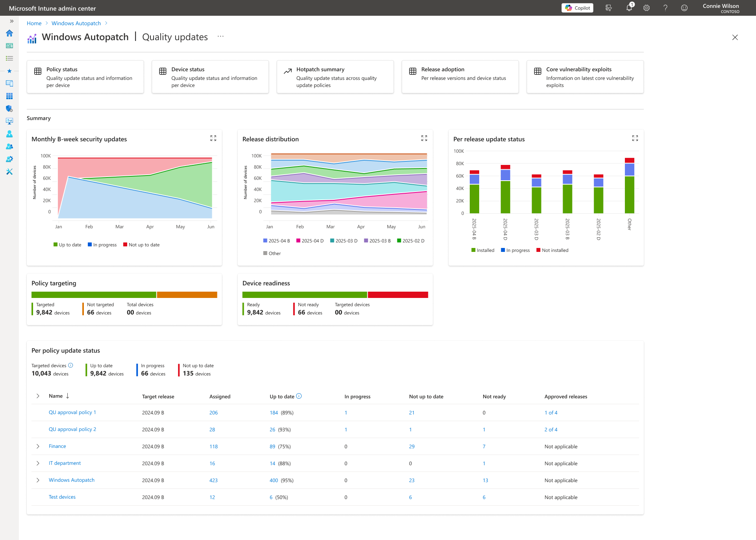
Task: Expand the left navigation sidebar
Action: [x=12, y=21]
